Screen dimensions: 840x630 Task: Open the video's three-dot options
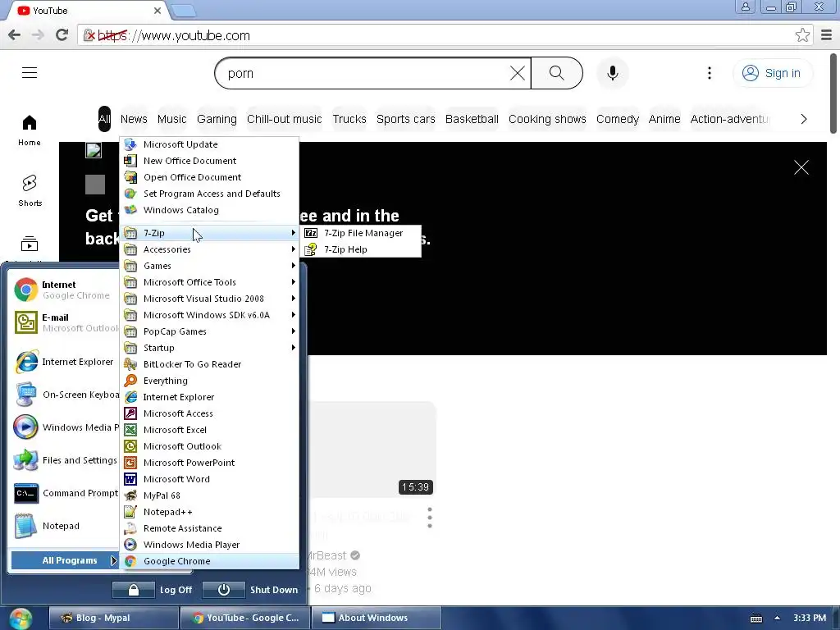430,518
